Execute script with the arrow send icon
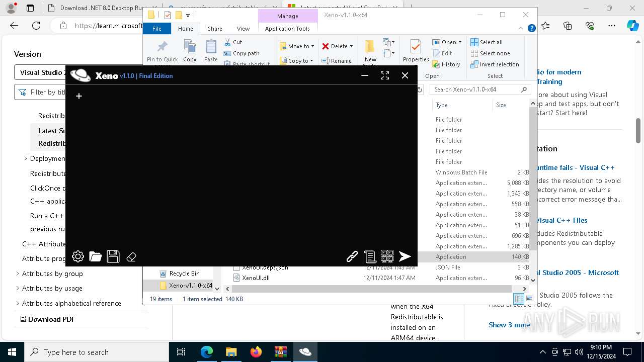Viewport: 644px width, 362px height. [x=405, y=257]
